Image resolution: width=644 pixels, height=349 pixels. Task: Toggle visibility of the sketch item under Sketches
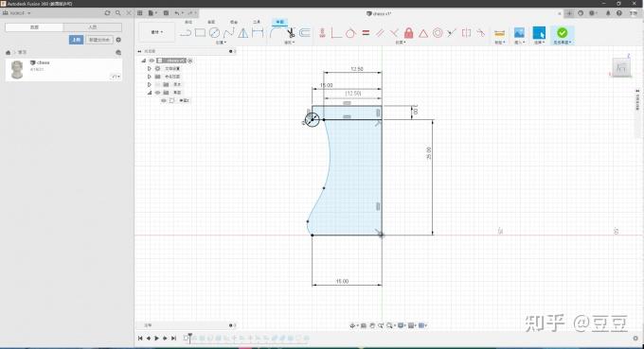click(164, 100)
